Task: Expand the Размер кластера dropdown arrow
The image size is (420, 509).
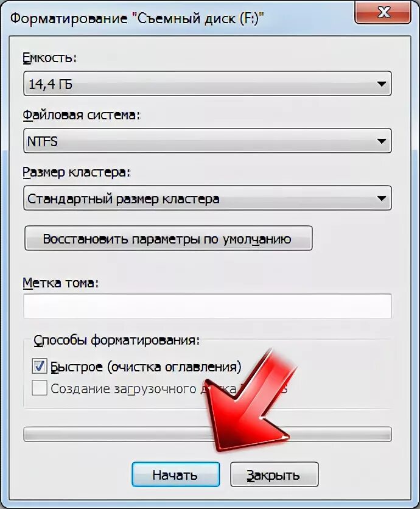Action: pos(382,198)
